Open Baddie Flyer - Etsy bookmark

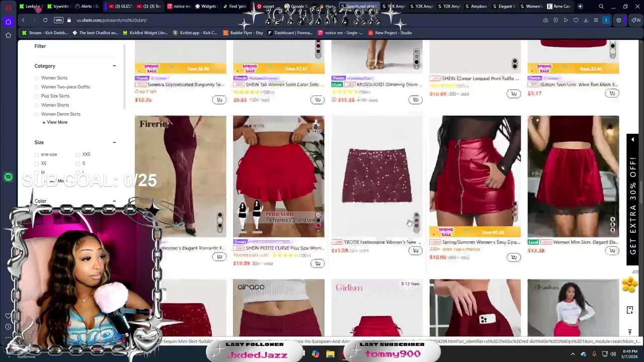click(243, 33)
